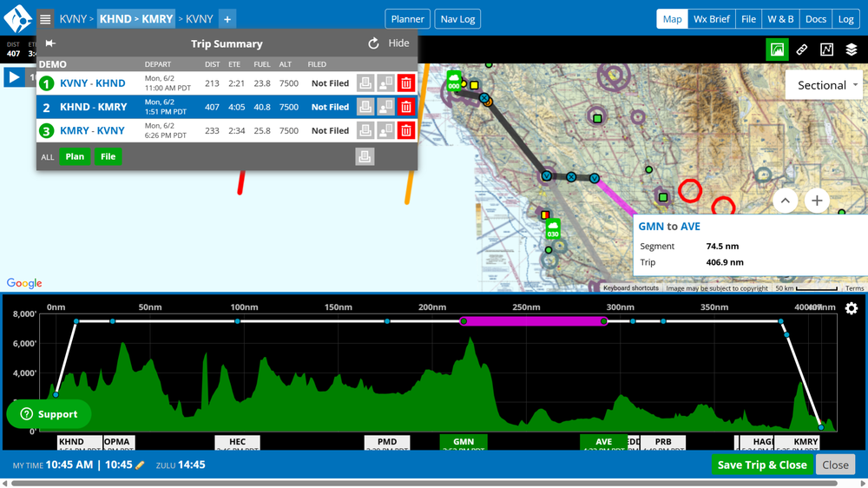The width and height of the screenshot is (868, 488).
Task: Open the W & B tab
Action: pyautogui.click(x=780, y=18)
